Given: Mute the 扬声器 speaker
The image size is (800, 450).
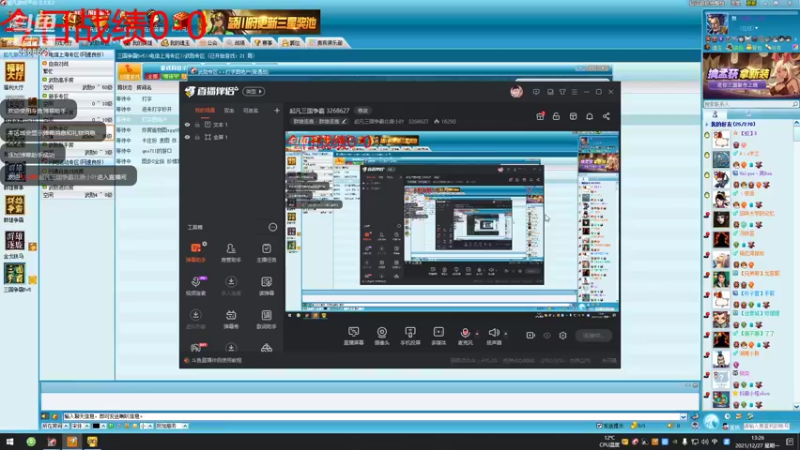Looking at the screenshot, I should (x=493, y=336).
